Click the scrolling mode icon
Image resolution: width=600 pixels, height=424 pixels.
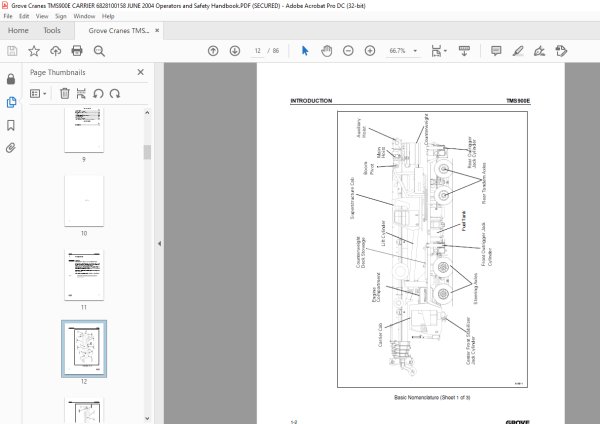pos(464,51)
